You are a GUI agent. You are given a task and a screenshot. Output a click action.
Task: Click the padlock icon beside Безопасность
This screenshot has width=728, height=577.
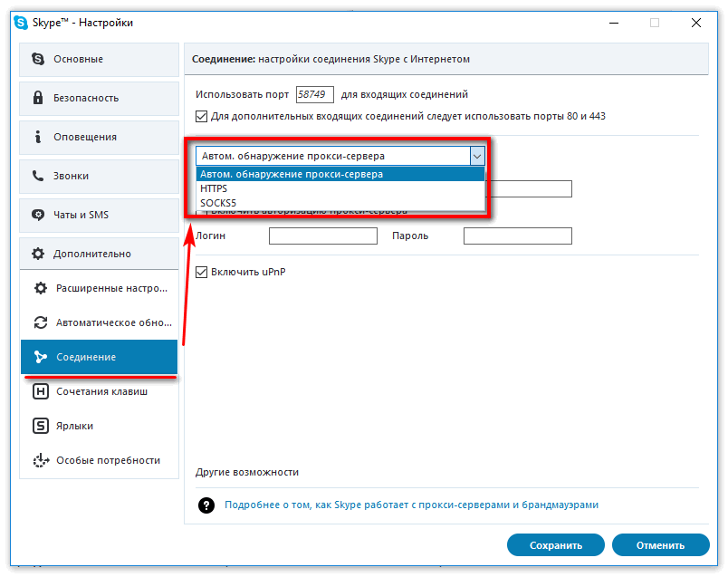(38, 98)
